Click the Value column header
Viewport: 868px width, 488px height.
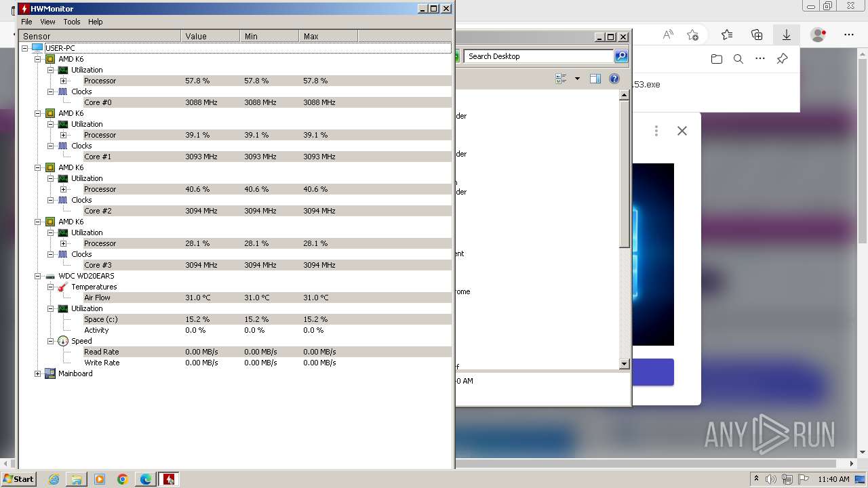point(210,36)
